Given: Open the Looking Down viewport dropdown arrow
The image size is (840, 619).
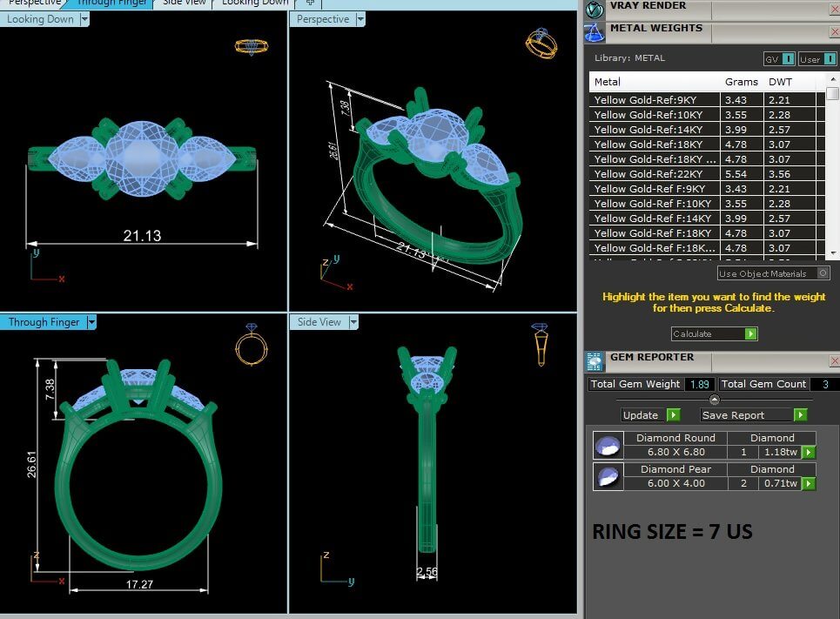Looking at the screenshot, I should pos(84,19).
